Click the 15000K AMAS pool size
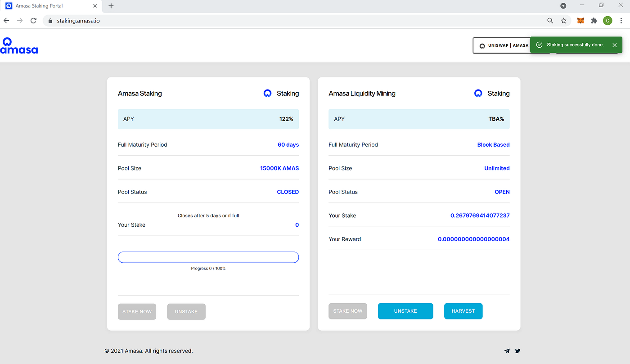Viewport: 630px width, 364px height. coord(279,168)
